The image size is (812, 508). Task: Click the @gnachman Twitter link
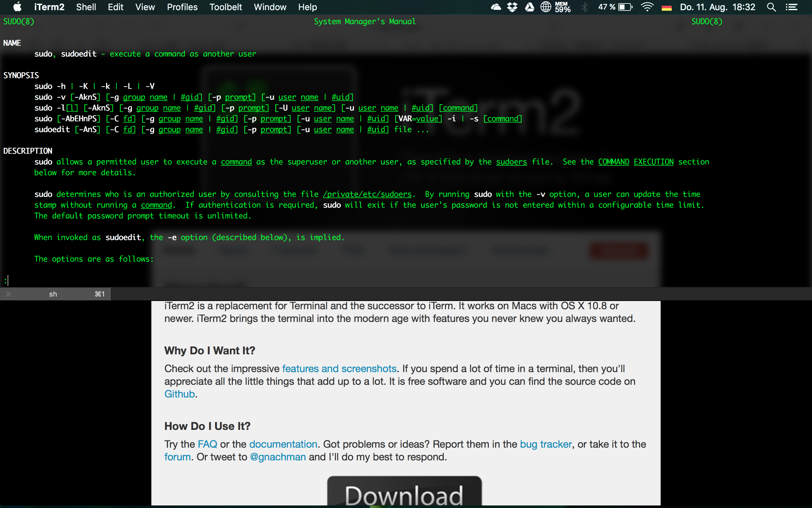[x=278, y=457]
